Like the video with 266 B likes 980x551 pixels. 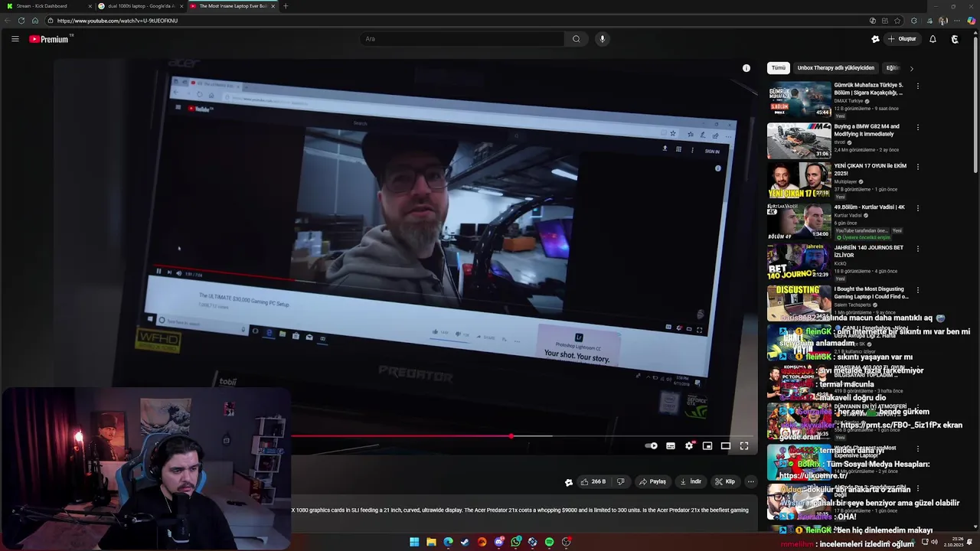coord(593,481)
